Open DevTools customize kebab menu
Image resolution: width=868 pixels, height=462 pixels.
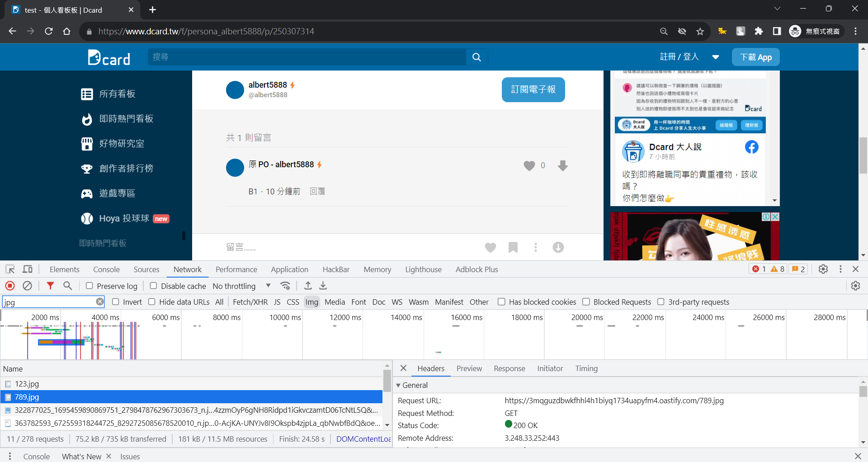click(x=840, y=269)
